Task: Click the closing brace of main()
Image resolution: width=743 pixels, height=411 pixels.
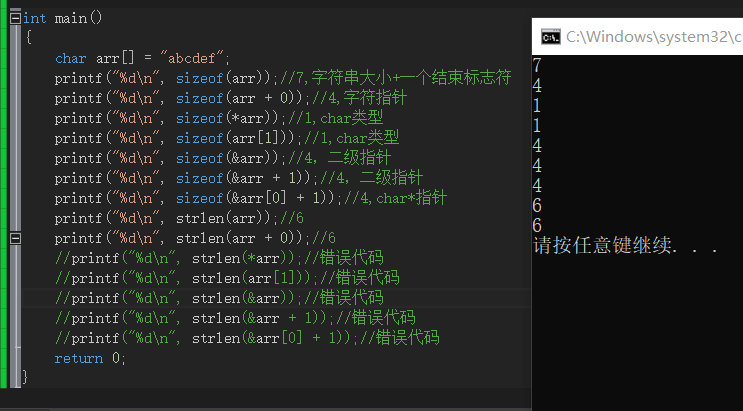Action: [25, 377]
